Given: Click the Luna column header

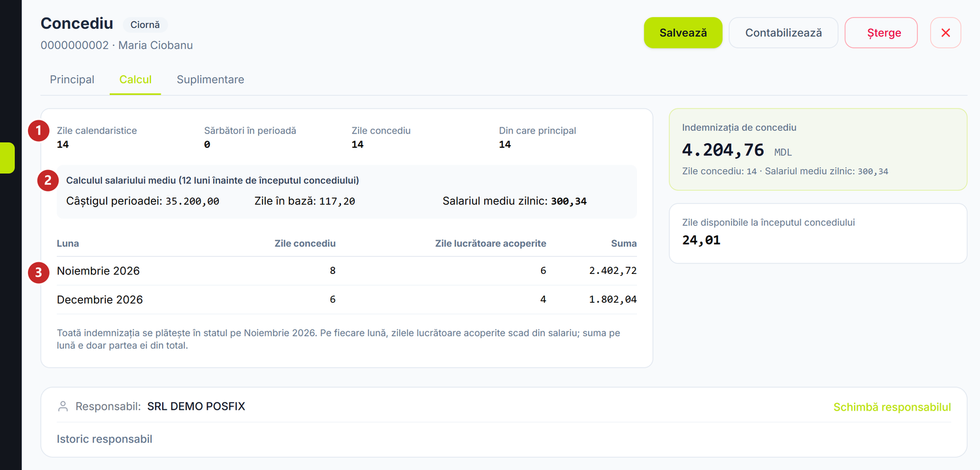Looking at the screenshot, I should [x=68, y=243].
